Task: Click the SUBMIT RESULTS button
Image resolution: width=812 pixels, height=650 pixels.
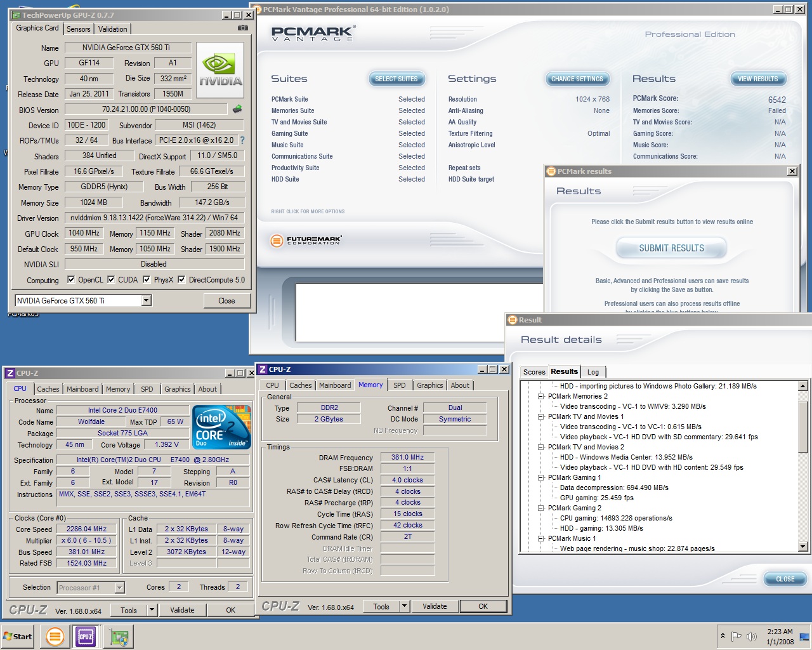Action: [672, 248]
